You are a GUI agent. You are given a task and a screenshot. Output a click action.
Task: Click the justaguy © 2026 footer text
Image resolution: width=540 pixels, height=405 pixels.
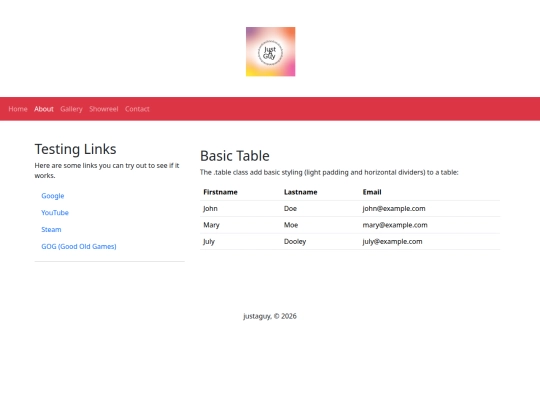(270, 316)
